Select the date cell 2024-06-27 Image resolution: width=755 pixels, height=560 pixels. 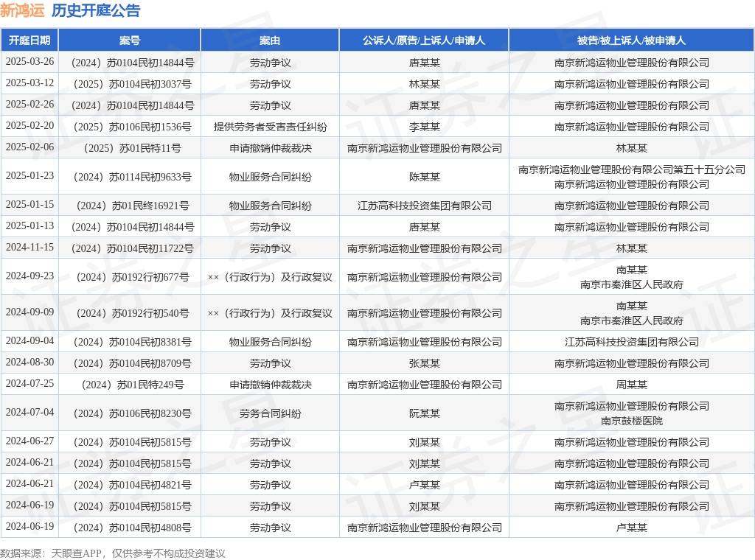(x=29, y=441)
